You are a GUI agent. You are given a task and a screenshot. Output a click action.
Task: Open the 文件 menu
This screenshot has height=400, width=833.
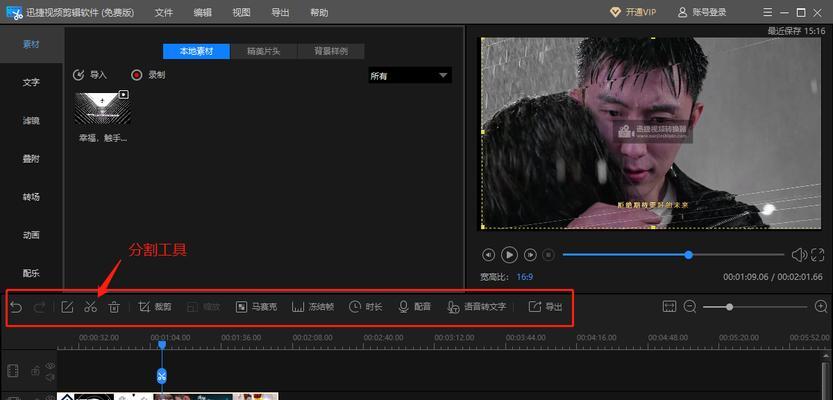[164, 12]
